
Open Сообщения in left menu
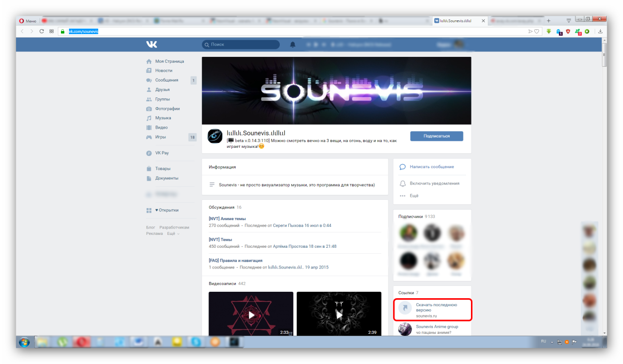[x=167, y=80]
